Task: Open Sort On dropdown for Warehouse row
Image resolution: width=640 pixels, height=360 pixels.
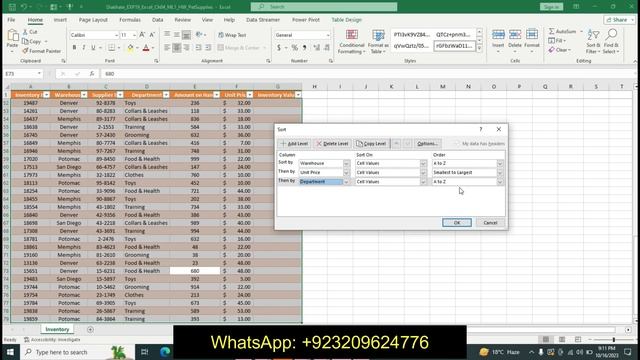Action: 423,163
